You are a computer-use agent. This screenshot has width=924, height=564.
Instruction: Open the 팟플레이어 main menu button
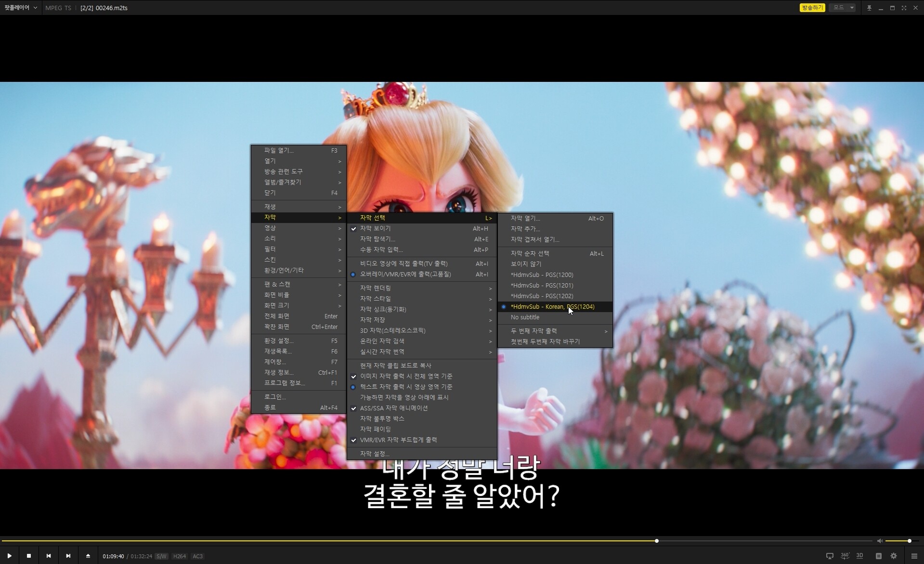20,8
